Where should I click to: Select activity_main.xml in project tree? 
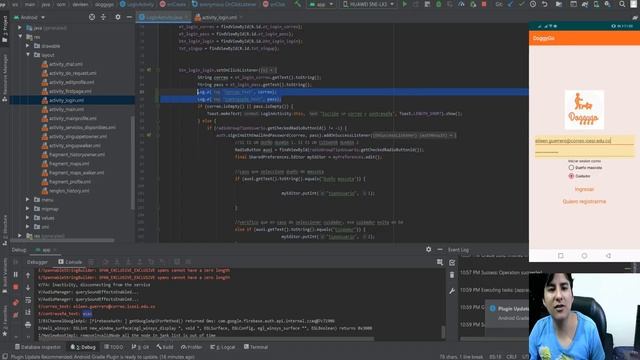click(x=67, y=109)
